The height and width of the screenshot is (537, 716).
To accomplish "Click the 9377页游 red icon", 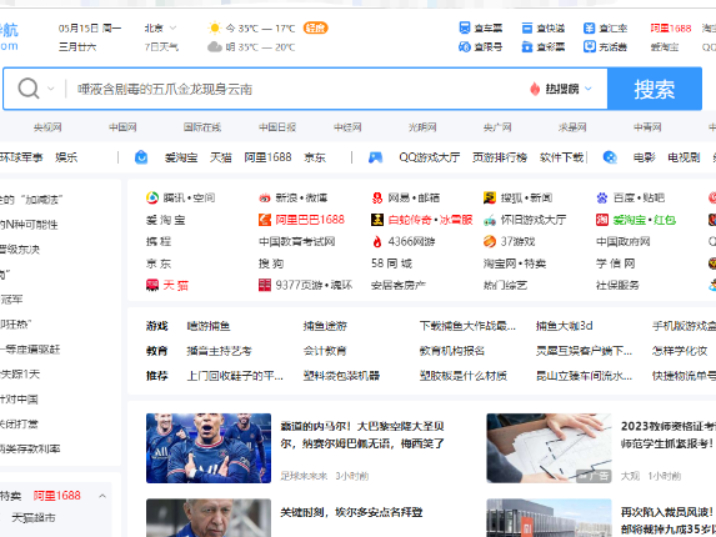I will 265,285.
